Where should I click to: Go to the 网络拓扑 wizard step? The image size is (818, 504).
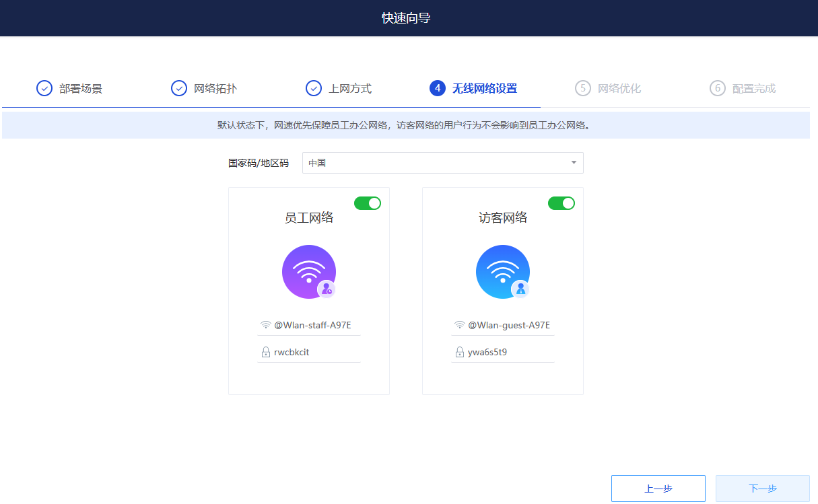[215, 89]
